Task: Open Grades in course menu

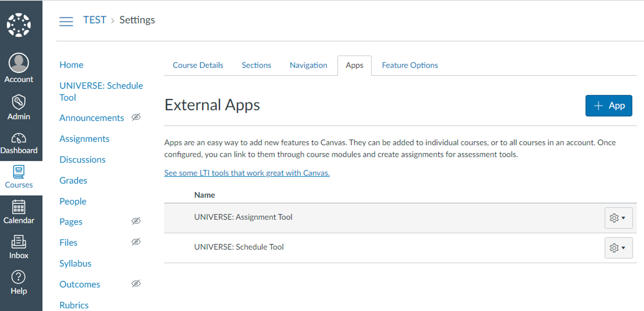Action: click(73, 180)
